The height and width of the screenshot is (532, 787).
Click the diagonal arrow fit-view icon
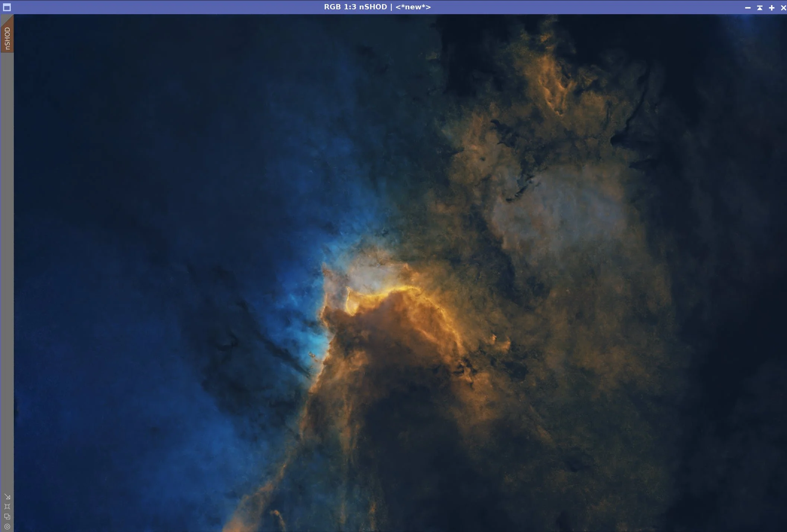7,497
